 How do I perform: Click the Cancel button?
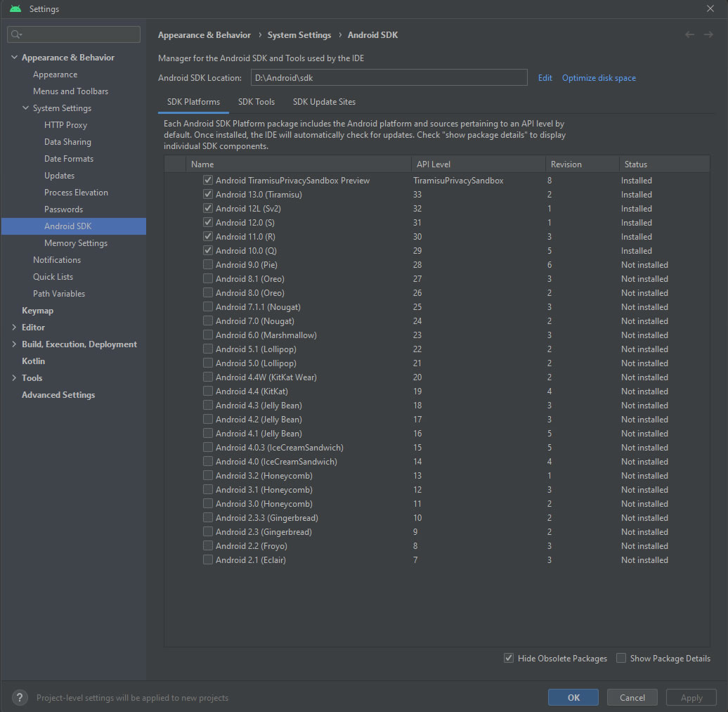tap(632, 698)
